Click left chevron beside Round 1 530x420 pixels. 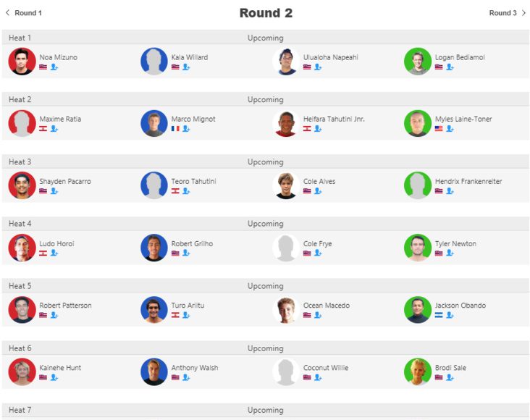click(7, 12)
